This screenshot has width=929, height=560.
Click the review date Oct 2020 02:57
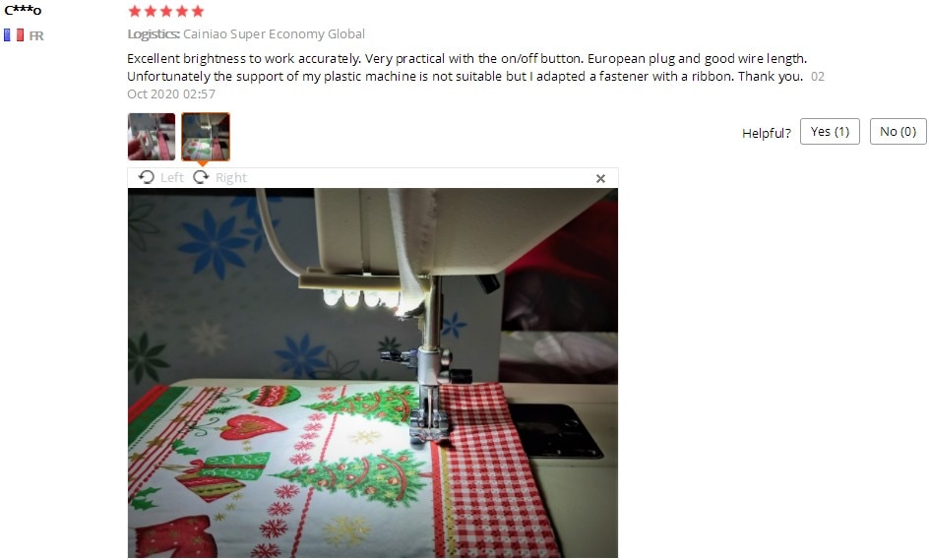171,93
